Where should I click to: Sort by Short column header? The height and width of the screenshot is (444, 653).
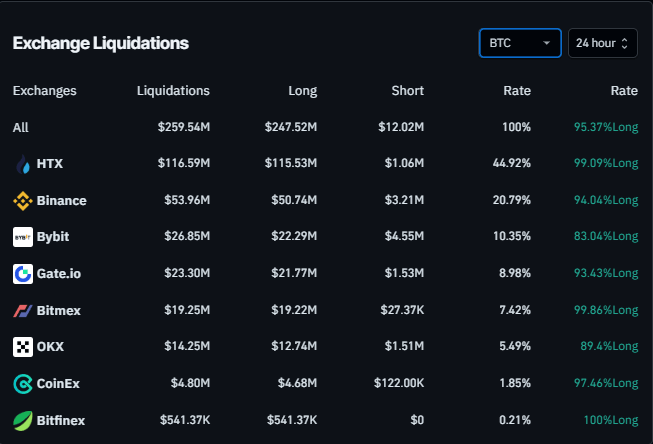408,91
